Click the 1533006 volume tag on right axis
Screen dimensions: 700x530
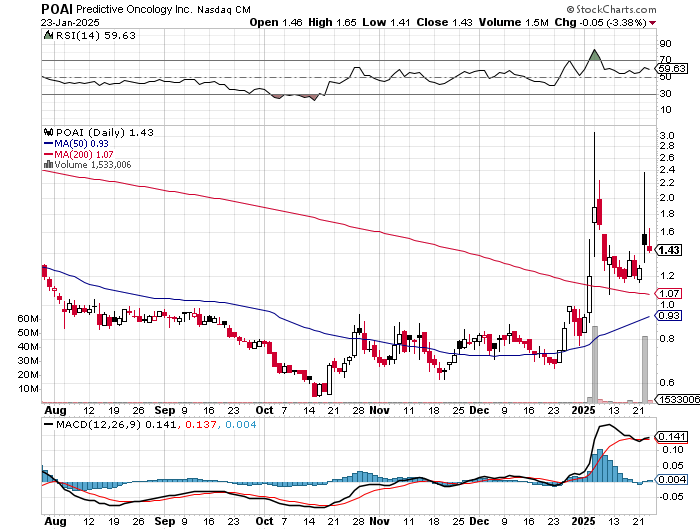(677, 399)
